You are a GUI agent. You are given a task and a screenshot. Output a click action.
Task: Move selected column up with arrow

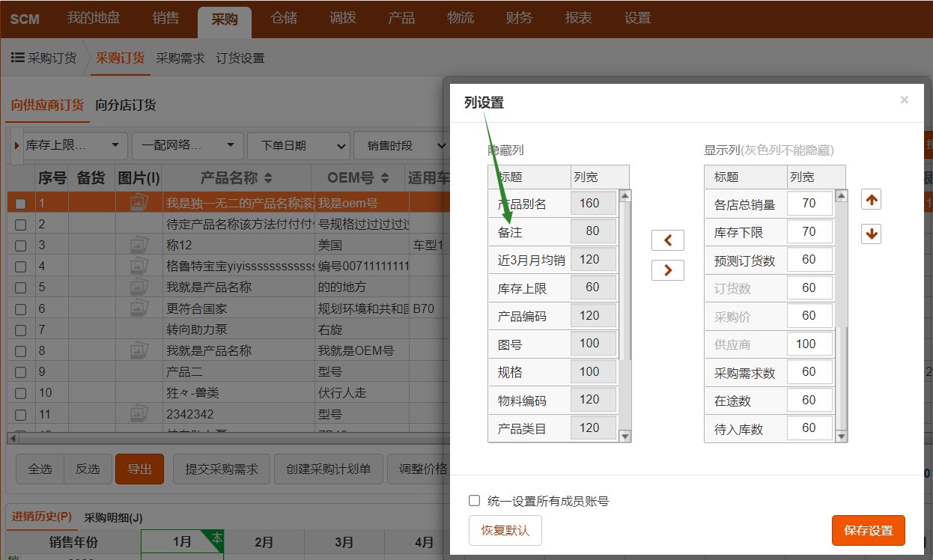pos(871,199)
